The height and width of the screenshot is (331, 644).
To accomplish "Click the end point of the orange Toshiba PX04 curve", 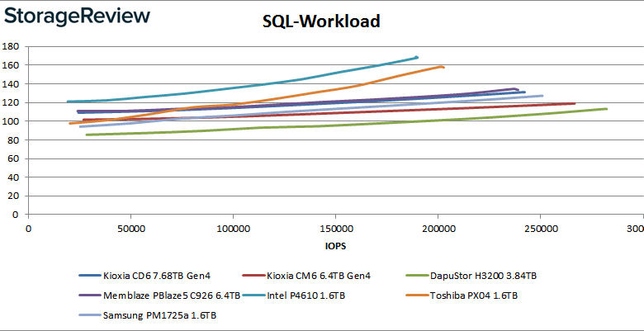I will (x=443, y=67).
